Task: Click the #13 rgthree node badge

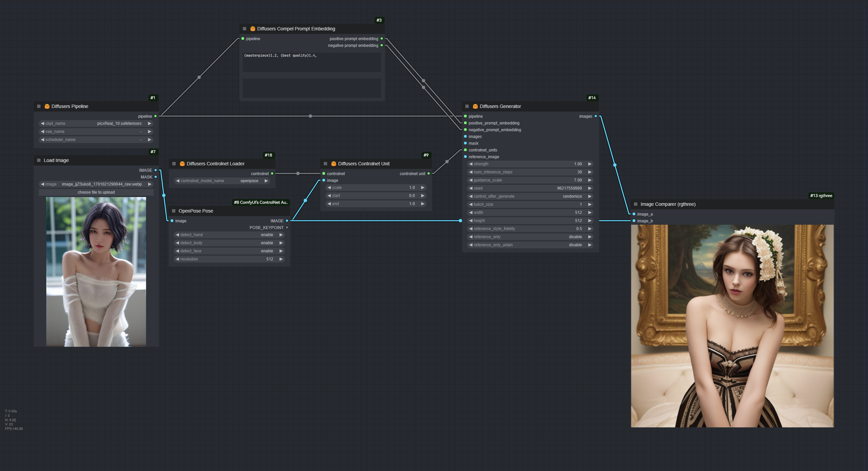Action: (821, 196)
